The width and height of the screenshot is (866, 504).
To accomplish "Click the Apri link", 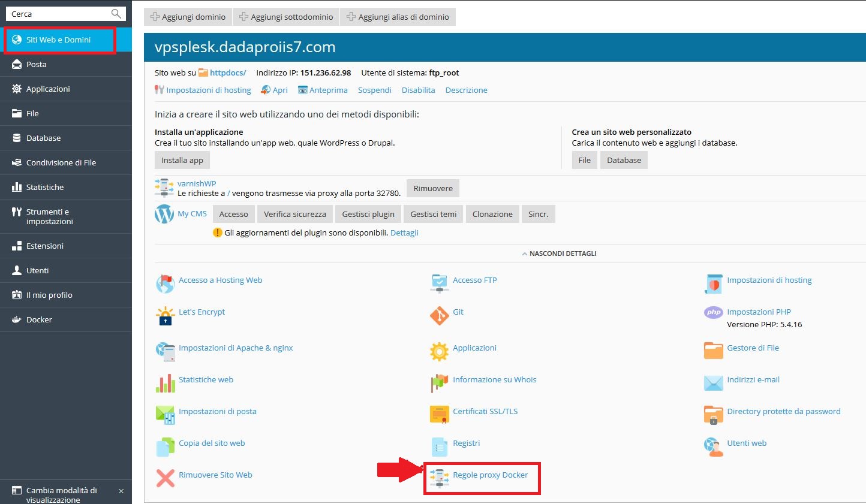I will [x=280, y=90].
